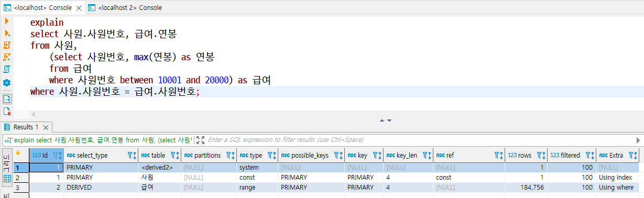Place cursor on the explain keyword line
Viewport: 644px width, 198px height.
(x=47, y=23)
